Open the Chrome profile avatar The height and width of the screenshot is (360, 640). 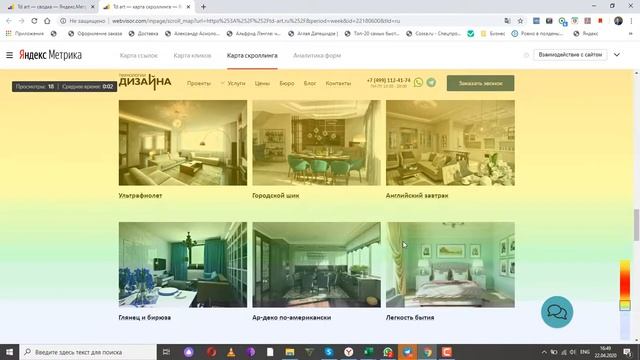pyautogui.click(x=618, y=21)
